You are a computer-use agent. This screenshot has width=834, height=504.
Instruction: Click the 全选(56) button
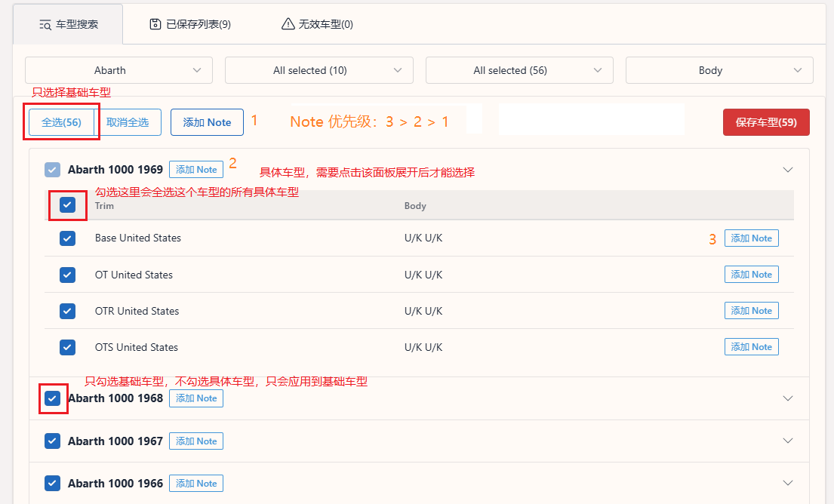61,122
